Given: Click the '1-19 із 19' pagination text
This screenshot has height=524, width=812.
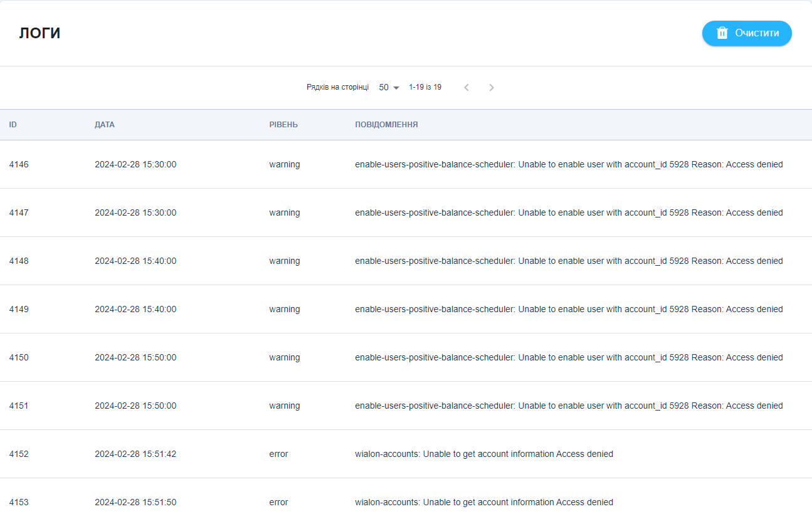Looking at the screenshot, I should pos(425,87).
